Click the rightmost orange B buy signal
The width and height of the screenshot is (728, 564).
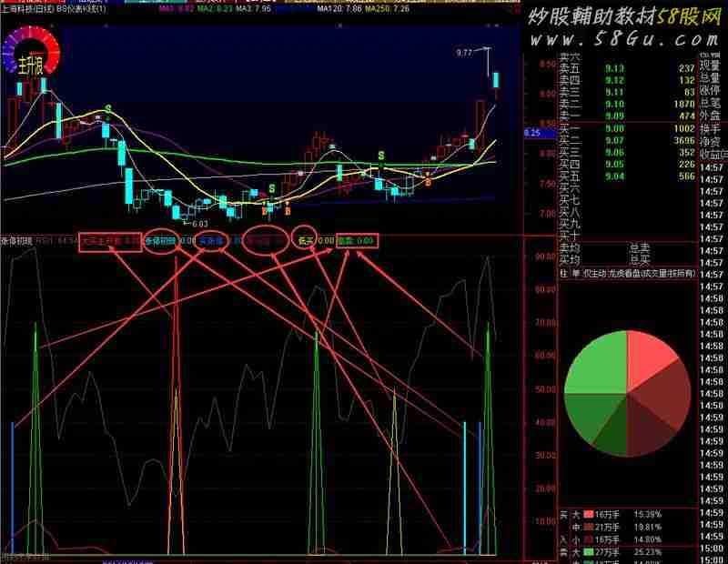[x=428, y=183]
